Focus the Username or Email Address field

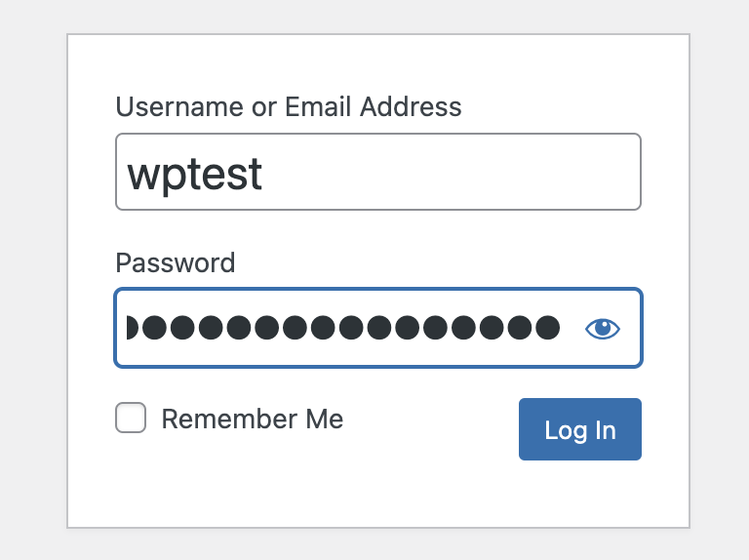[x=378, y=172]
